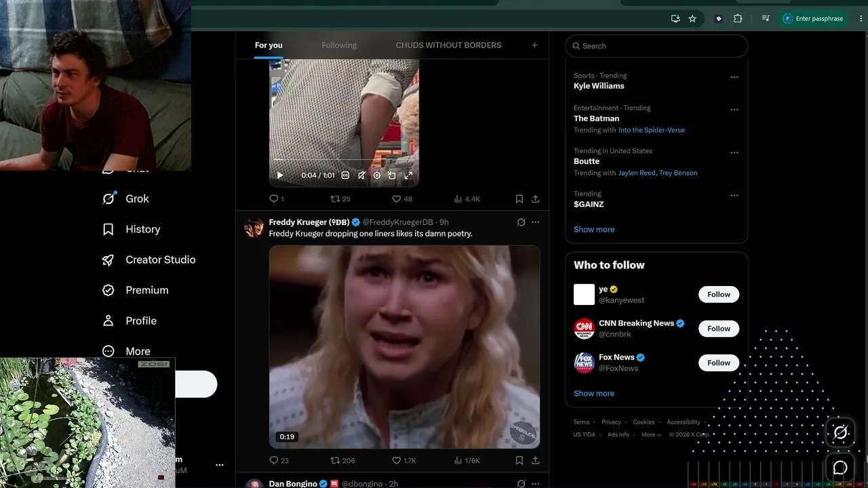Open Grok in the sidebar

(x=125, y=199)
